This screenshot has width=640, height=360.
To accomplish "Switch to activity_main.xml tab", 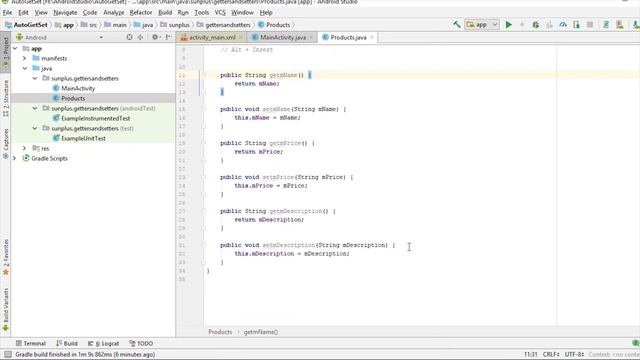I will click(212, 38).
